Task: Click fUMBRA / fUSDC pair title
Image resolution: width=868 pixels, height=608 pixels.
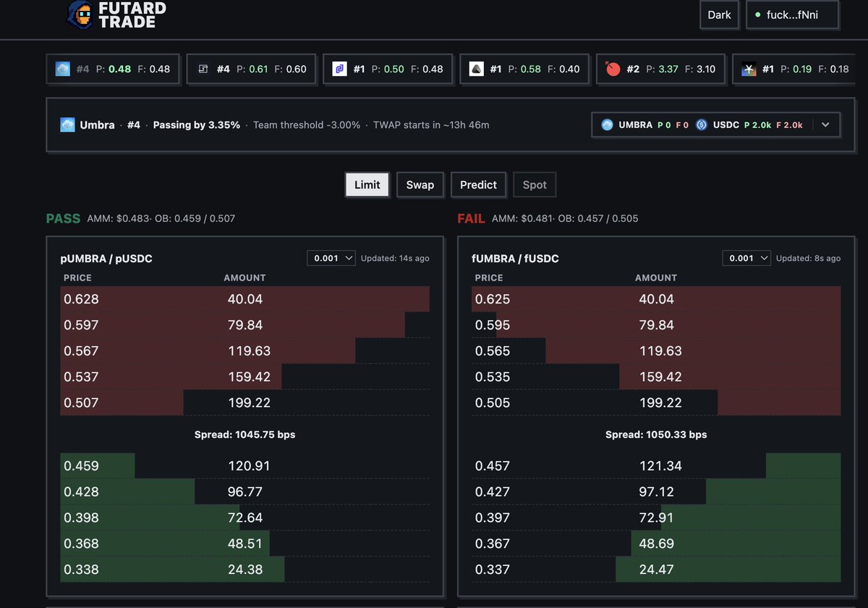Action: [x=517, y=258]
